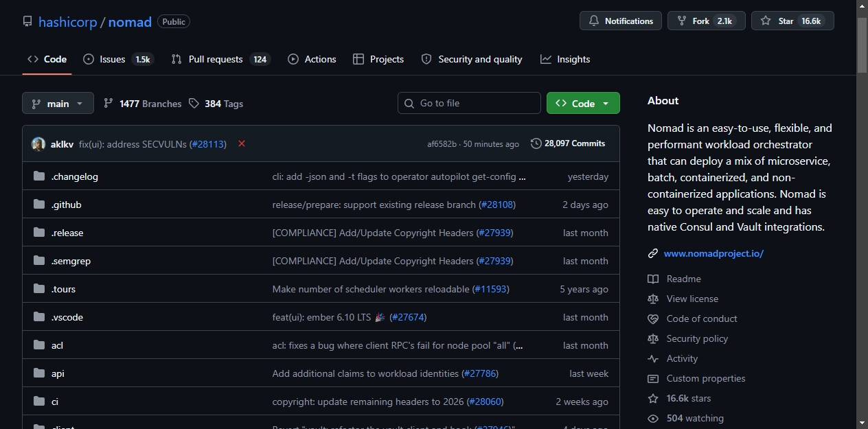Screen dimensions: 868x429
Task: Click the .github folder icon
Action: coord(39,205)
